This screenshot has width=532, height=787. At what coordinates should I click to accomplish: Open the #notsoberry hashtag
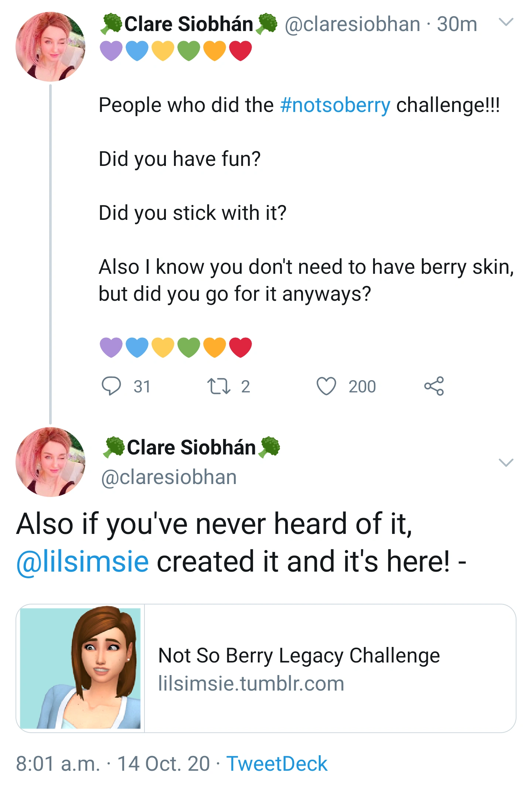pos(335,105)
